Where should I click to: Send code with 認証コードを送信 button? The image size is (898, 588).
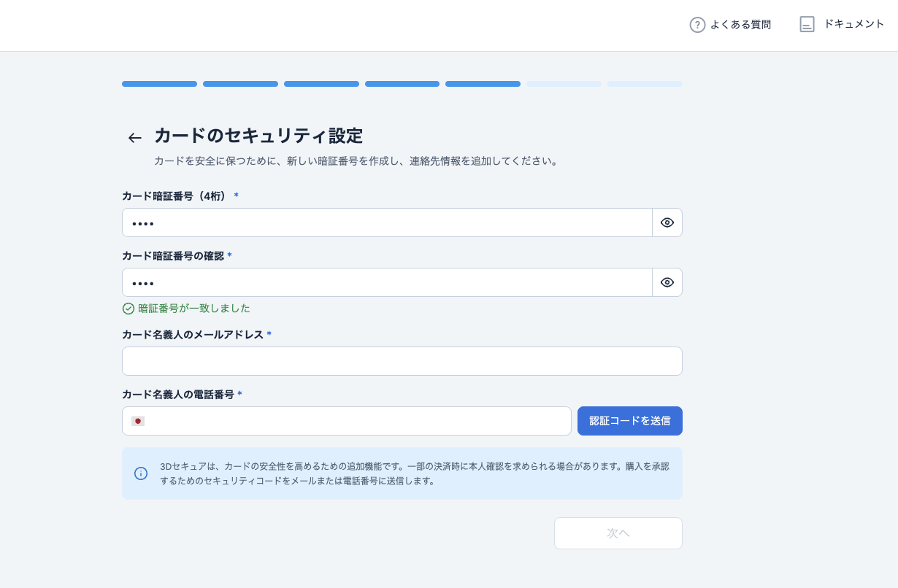[x=630, y=421]
